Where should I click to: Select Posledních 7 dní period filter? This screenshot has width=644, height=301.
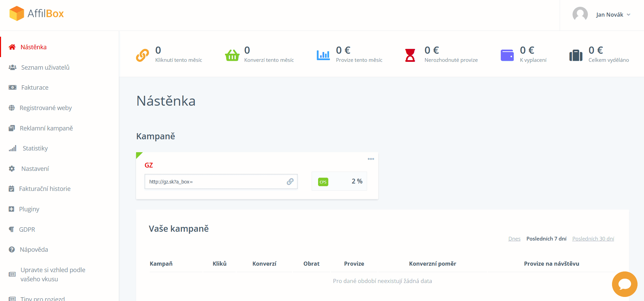coord(546,238)
